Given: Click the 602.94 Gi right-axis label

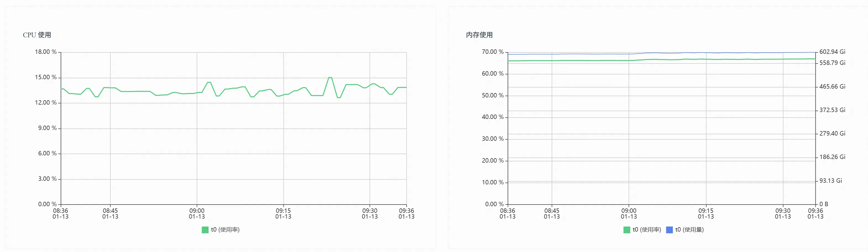Looking at the screenshot, I should click(832, 52).
